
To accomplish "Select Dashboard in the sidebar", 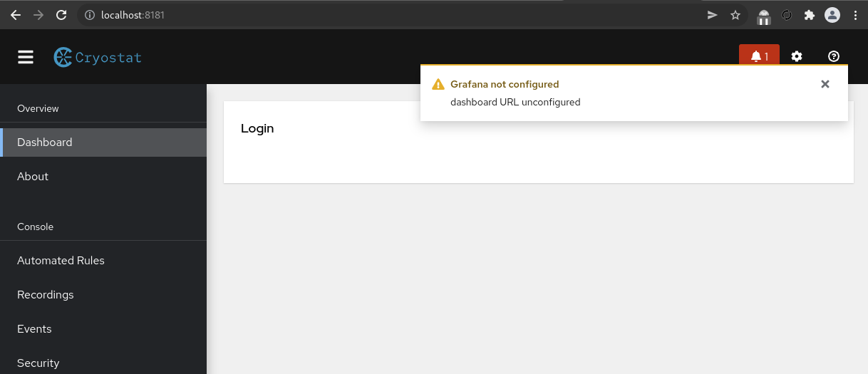I will (x=103, y=142).
